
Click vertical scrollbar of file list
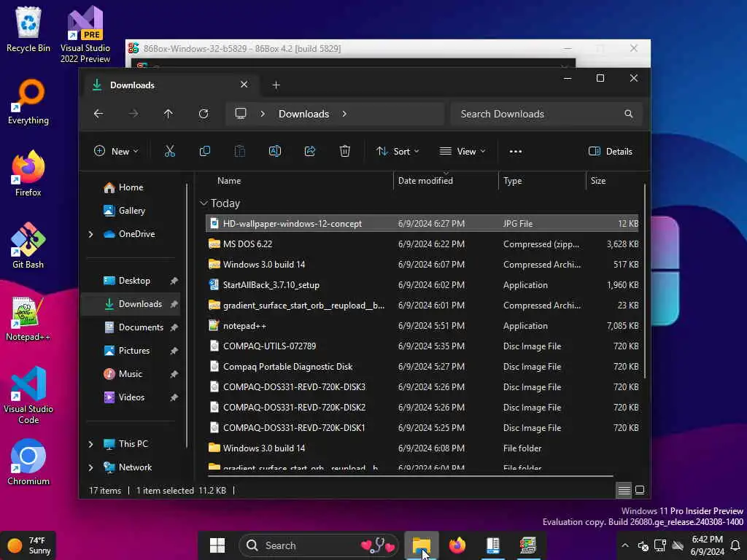(645, 281)
